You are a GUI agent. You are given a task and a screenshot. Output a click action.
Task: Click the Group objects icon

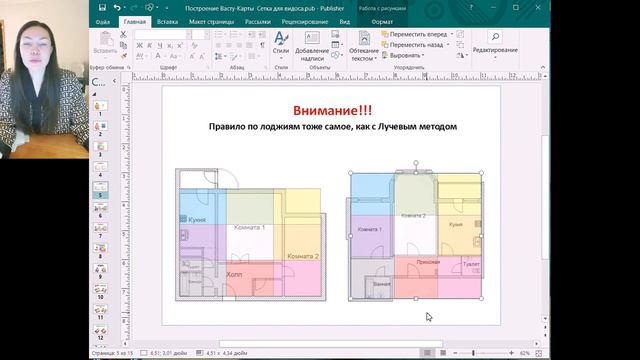(x=460, y=34)
